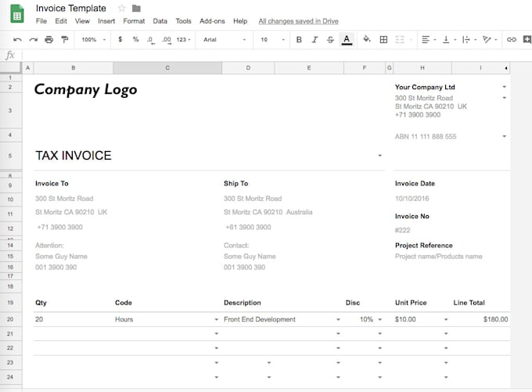The height and width of the screenshot is (392, 532).
Task: Open the font size 10 dropdown
Action: tap(272, 40)
